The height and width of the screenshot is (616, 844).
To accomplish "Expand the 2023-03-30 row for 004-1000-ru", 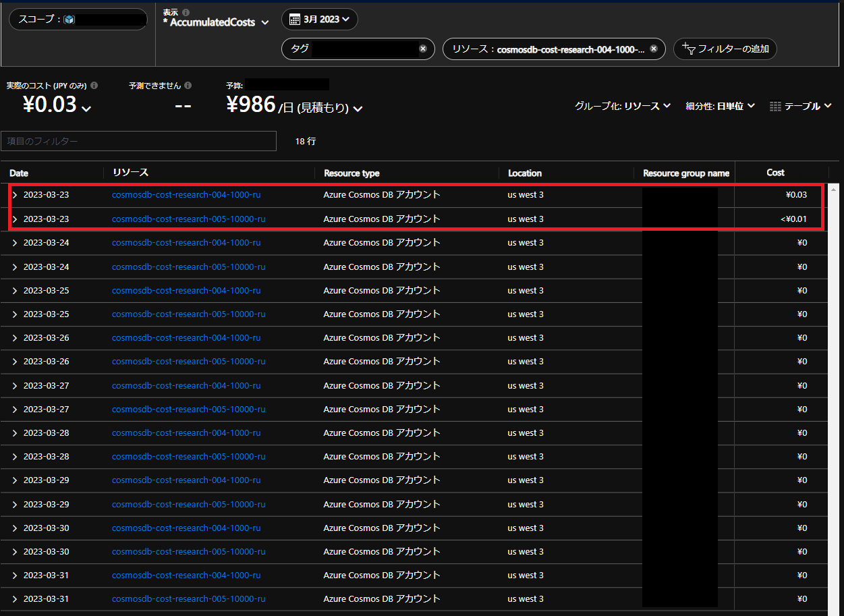I will pyautogui.click(x=15, y=528).
